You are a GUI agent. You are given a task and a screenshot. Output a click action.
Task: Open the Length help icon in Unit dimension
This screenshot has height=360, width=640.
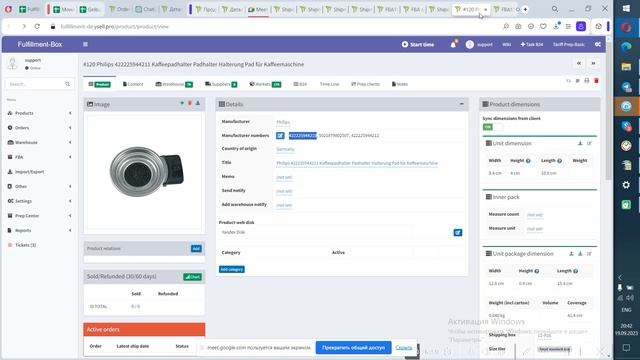pos(560,161)
